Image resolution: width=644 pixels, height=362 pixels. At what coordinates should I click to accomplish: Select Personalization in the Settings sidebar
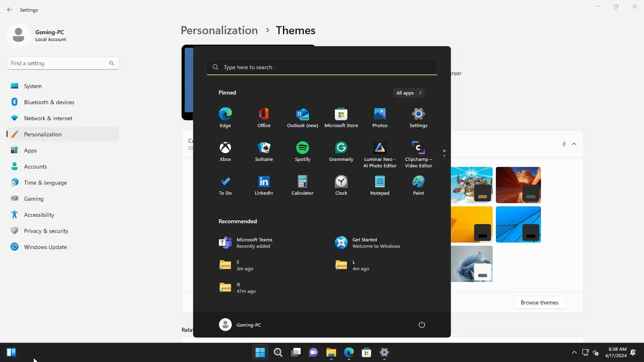tap(63, 134)
